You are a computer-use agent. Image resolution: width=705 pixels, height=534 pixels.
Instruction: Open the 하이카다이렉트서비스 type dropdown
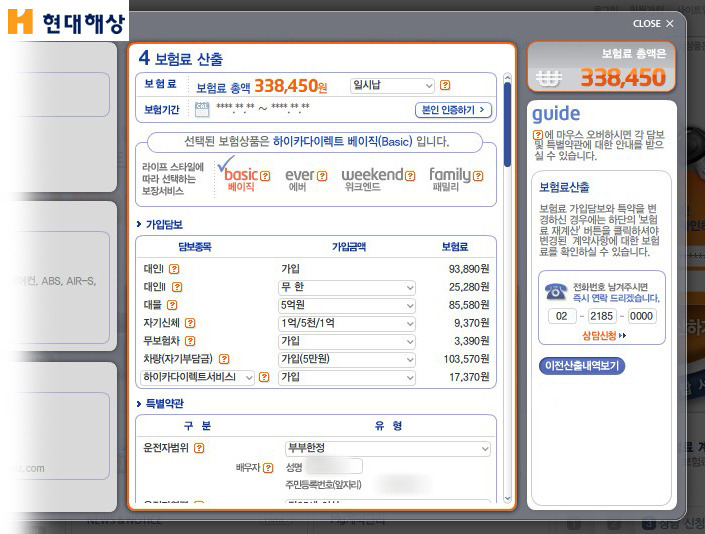click(198, 377)
